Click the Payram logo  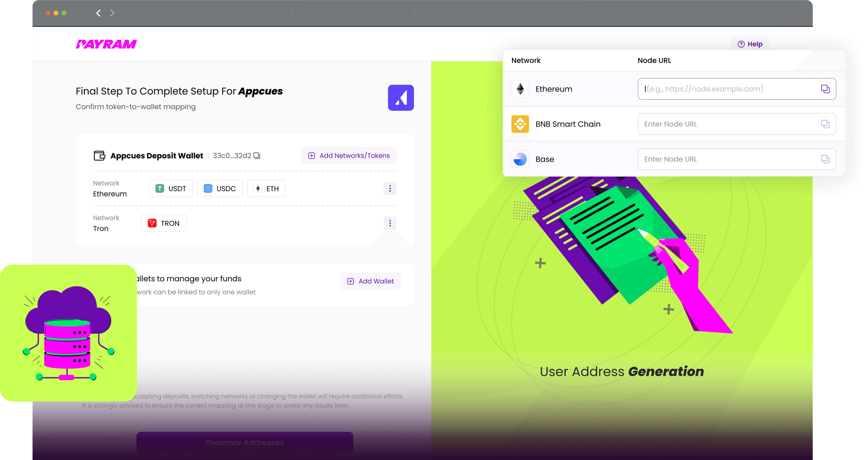click(x=106, y=43)
